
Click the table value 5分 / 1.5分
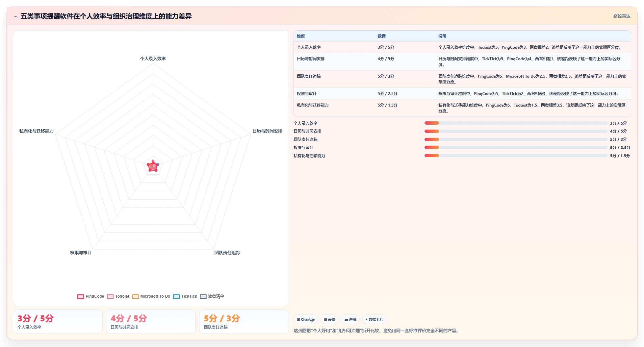tap(387, 105)
